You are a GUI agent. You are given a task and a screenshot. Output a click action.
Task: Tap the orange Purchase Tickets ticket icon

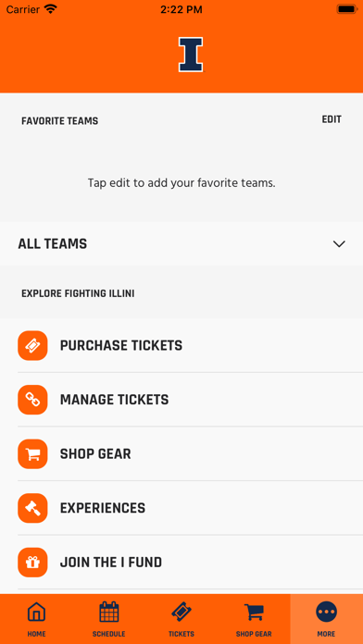pos(32,345)
